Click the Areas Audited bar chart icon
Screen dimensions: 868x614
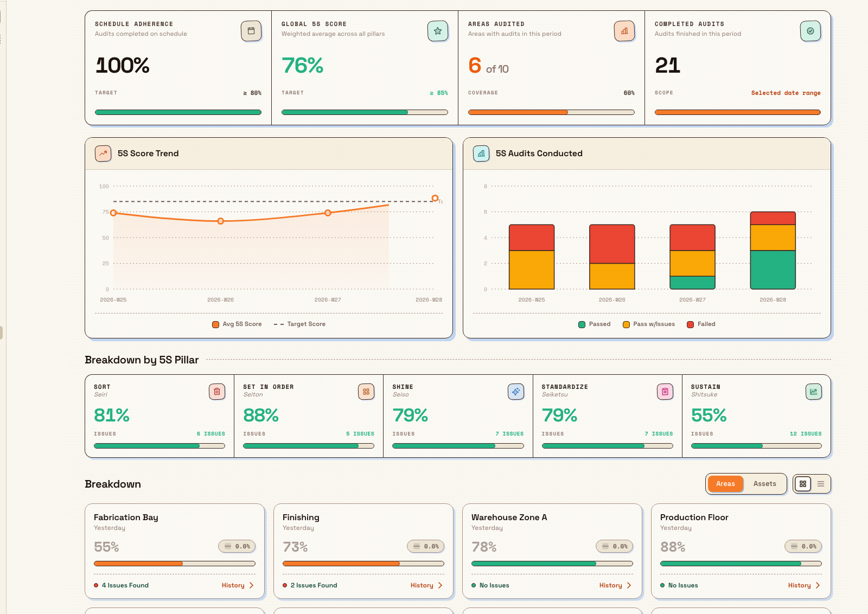(624, 31)
